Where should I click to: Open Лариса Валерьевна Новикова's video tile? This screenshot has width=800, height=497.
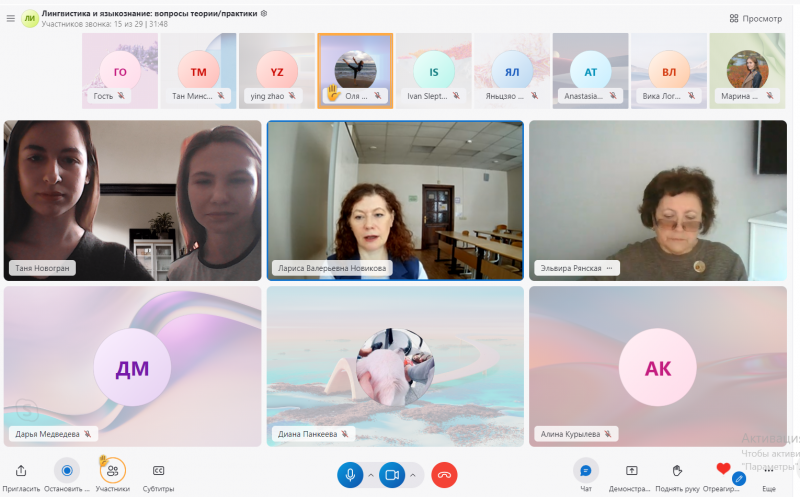point(395,201)
